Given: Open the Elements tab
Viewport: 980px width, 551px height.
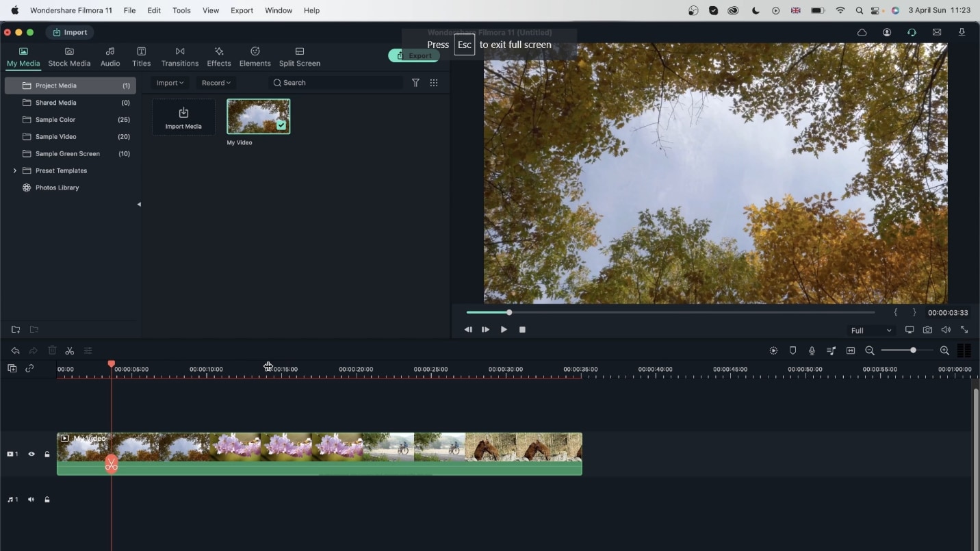Looking at the screenshot, I should click(255, 57).
